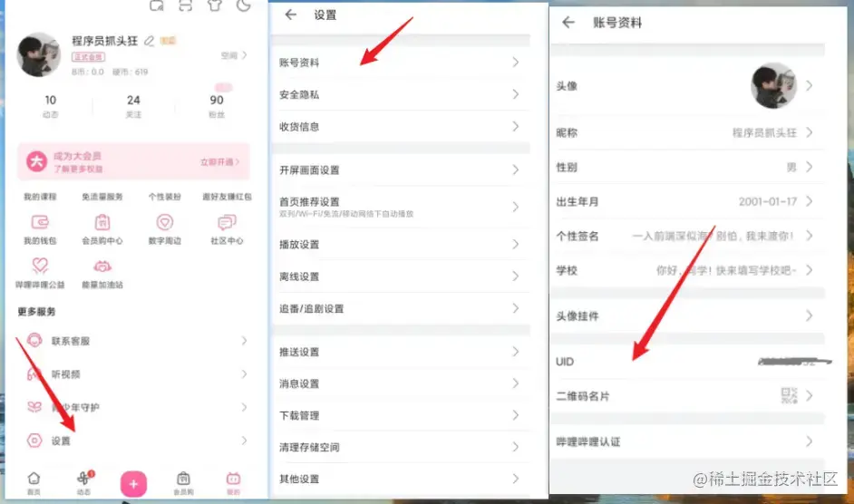Viewport: 854px width, 504px height.
Task: Open the 其他设置 row
Action: pos(401,479)
